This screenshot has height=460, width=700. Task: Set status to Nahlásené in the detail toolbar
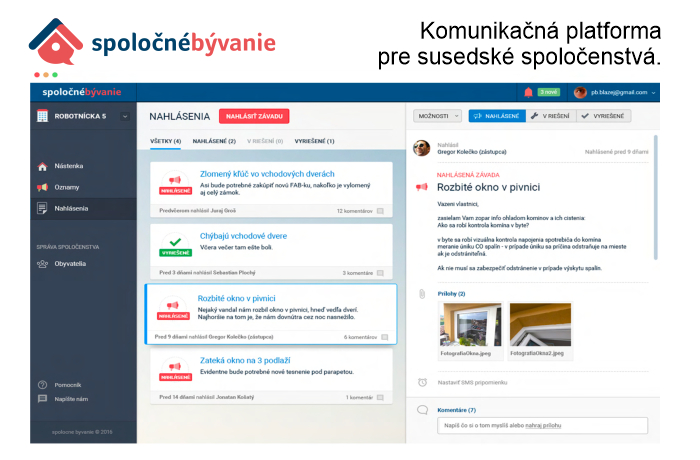[x=497, y=116]
